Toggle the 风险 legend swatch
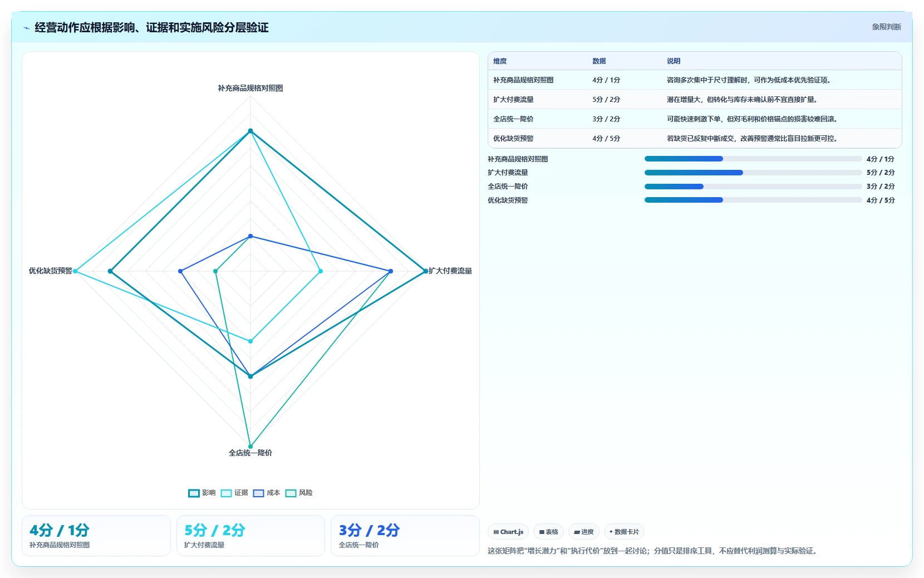924x578 pixels. tap(291, 493)
